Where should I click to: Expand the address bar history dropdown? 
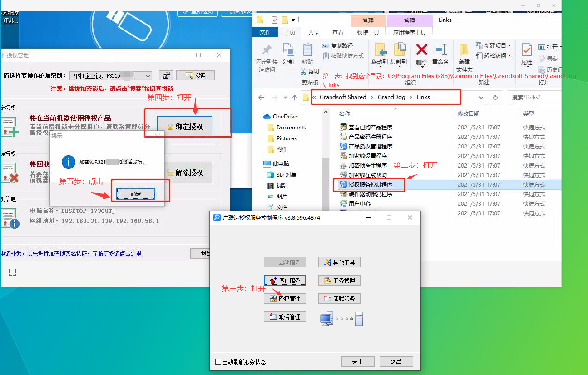click(481, 98)
